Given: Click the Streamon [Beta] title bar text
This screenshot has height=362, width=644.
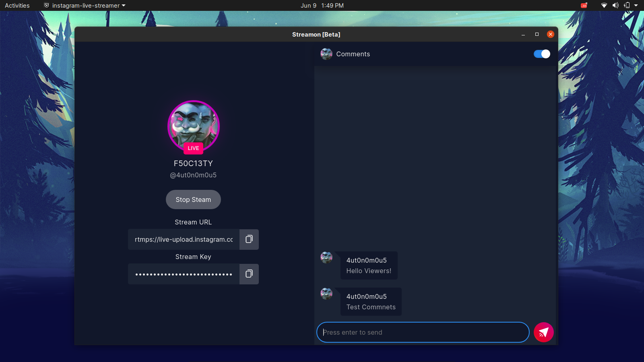Looking at the screenshot, I should point(316,35).
